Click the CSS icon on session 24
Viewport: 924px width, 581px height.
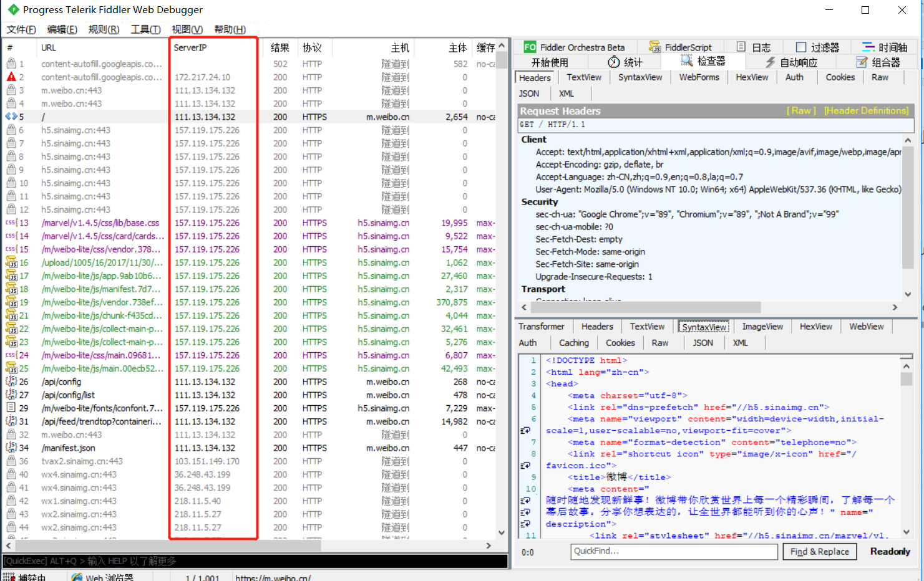tap(11, 355)
